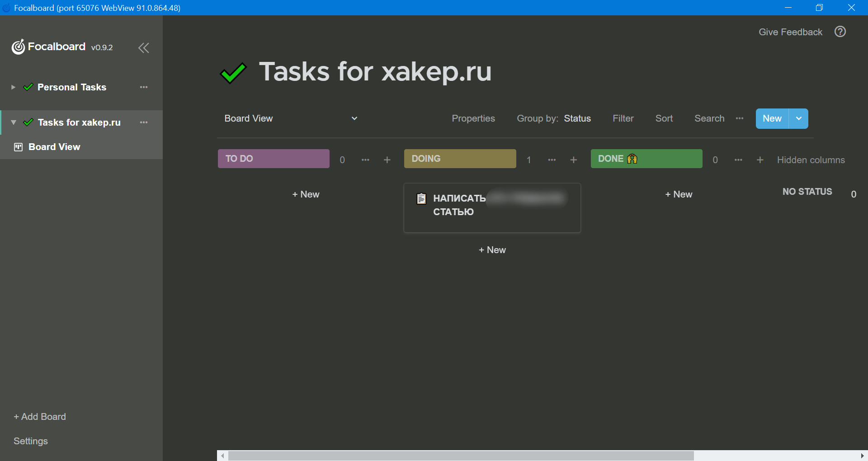The height and width of the screenshot is (461, 868).
Task: Click the v0.9.2 version text
Action: 102,47
